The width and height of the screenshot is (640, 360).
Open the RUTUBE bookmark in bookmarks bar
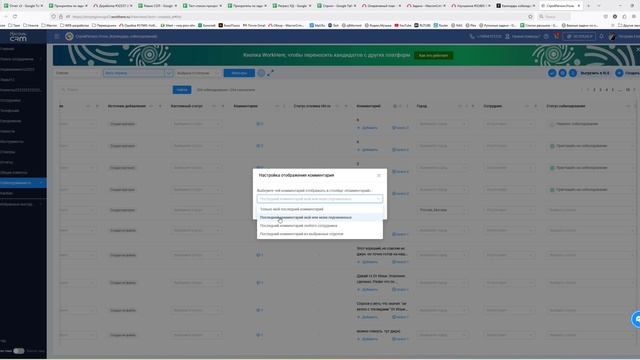422,25
